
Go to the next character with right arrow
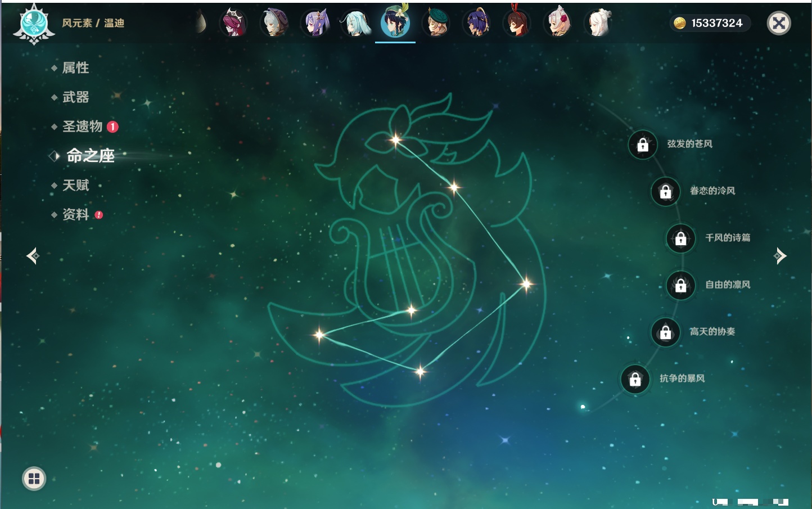click(x=780, y=256)
